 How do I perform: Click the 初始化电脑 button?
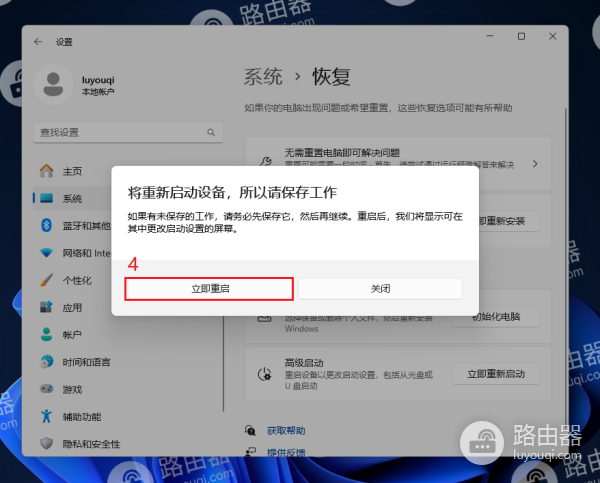pyautogui.click(x=496, y=317)
